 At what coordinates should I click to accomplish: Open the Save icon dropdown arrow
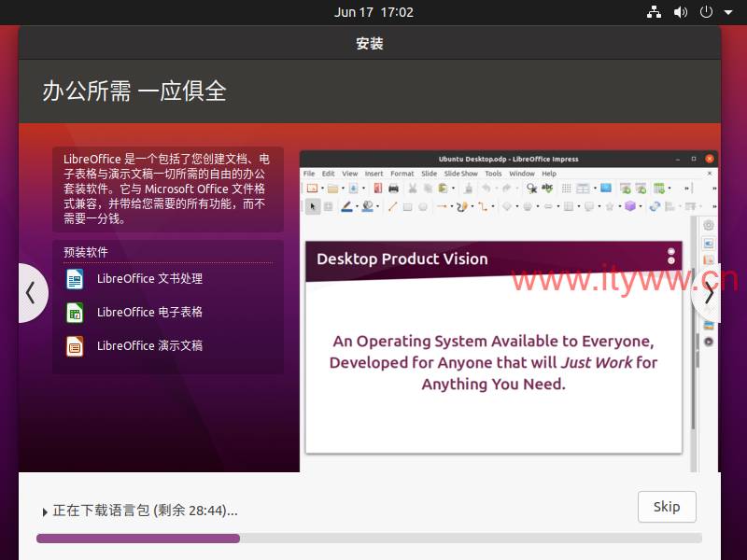coord(363,189)
